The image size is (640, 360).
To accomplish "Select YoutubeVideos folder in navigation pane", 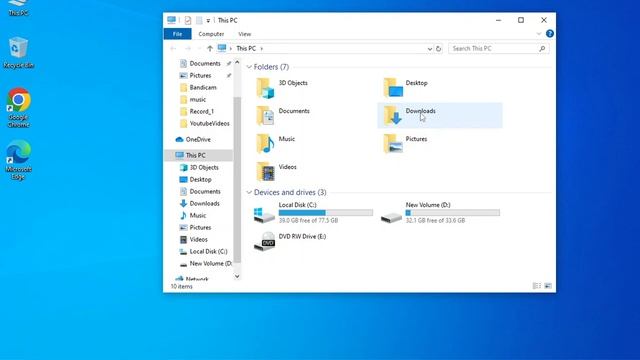I will click(x=209, y=123).
